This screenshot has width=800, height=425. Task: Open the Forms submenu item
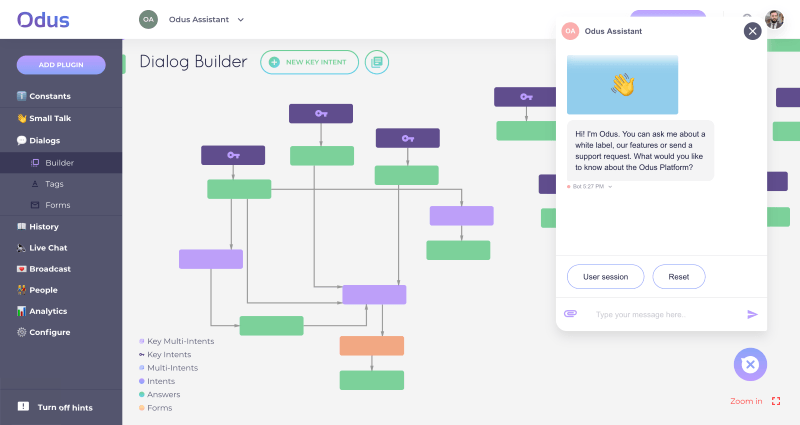coord(58,205)
